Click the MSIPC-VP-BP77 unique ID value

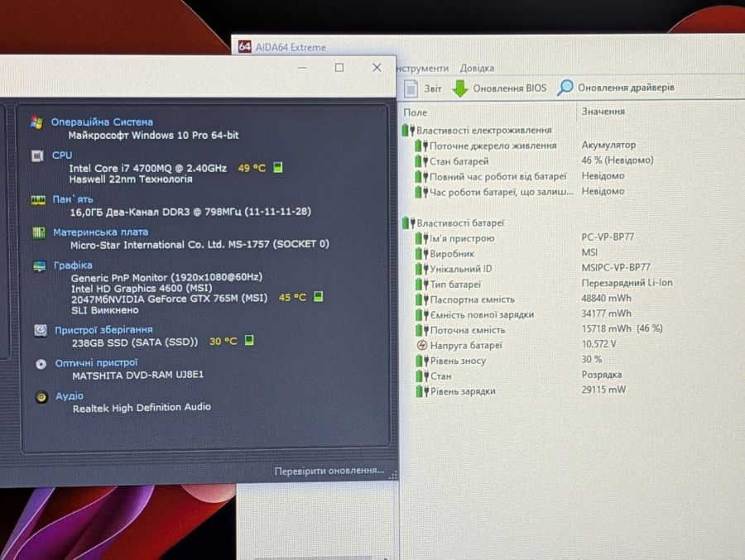click(x=616, y=267)
